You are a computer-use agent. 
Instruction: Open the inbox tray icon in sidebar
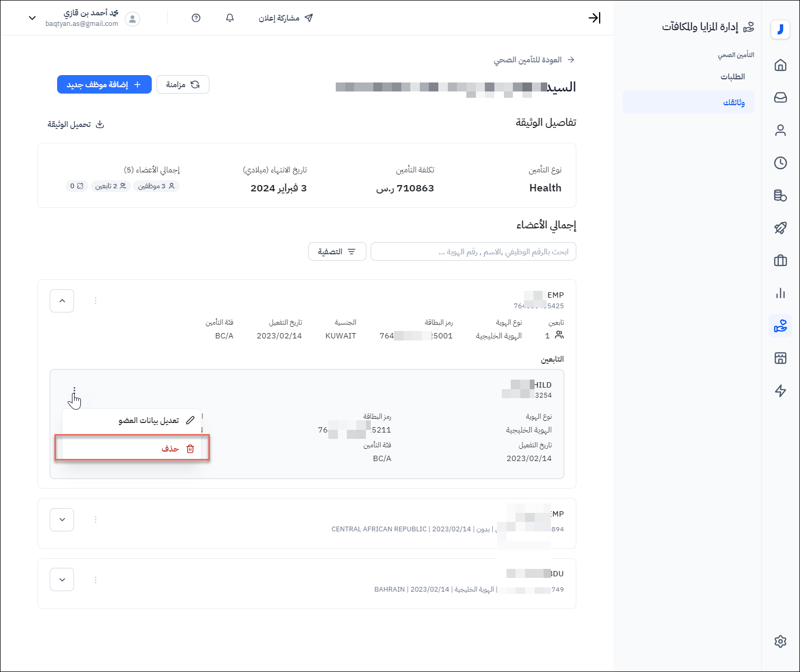780,98
